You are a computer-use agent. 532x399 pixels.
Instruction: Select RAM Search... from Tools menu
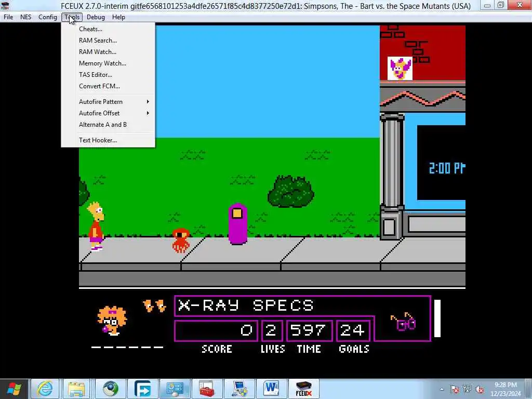pyautogui.click(x=108, y=41)
